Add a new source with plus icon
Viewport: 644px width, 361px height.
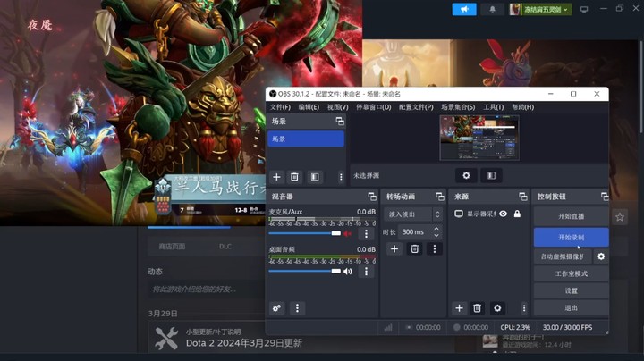(459, 308)
